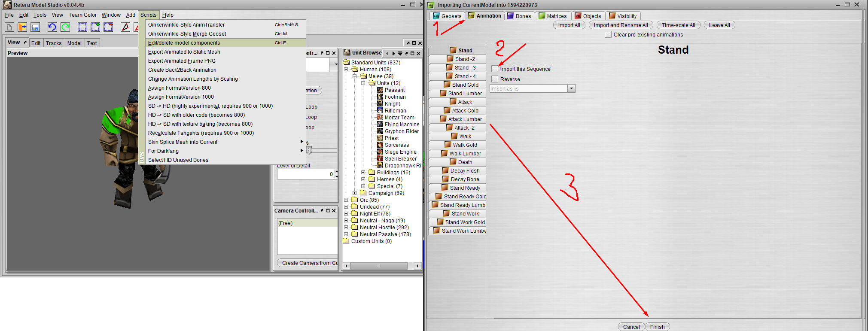The height and width of the screenshot is (331, 868).
Task: Open the Visibility tab
Action: click(623, 16)
